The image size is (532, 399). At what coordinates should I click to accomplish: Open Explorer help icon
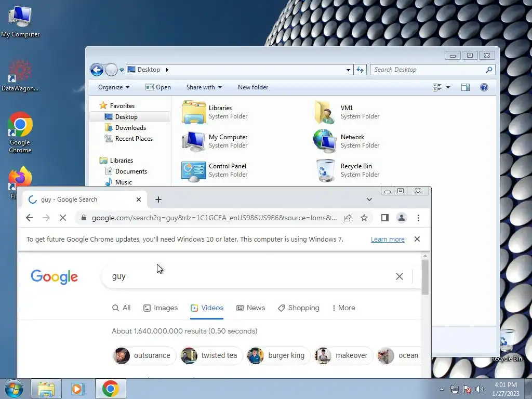484,87
